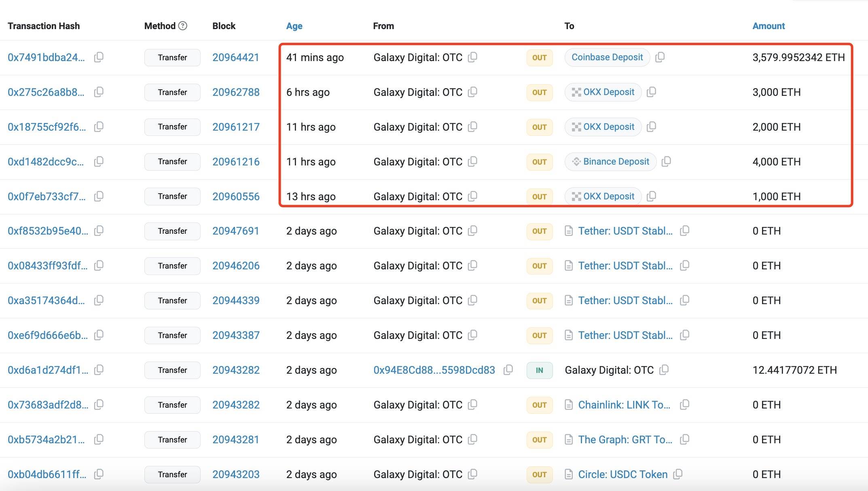Viewport: 868px width, 491px height.
Task: Copy The Graph: GRT Token address
Action: coord(684,440)
